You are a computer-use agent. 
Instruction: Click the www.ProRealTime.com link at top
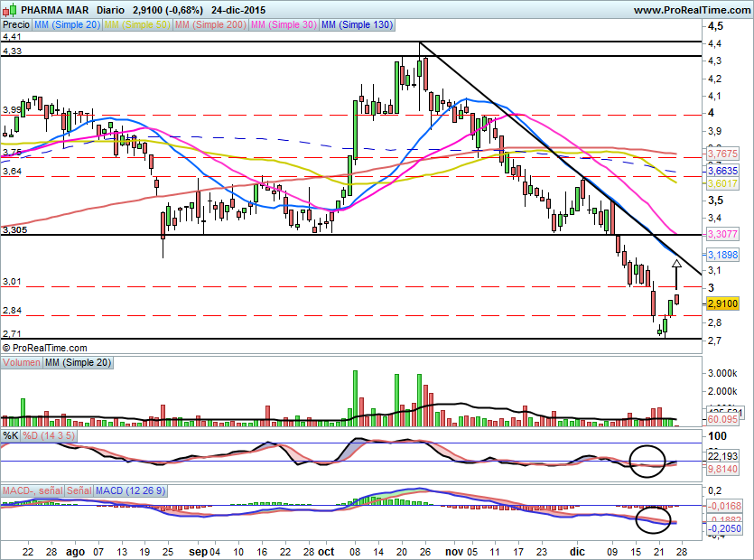pos(692,10)
